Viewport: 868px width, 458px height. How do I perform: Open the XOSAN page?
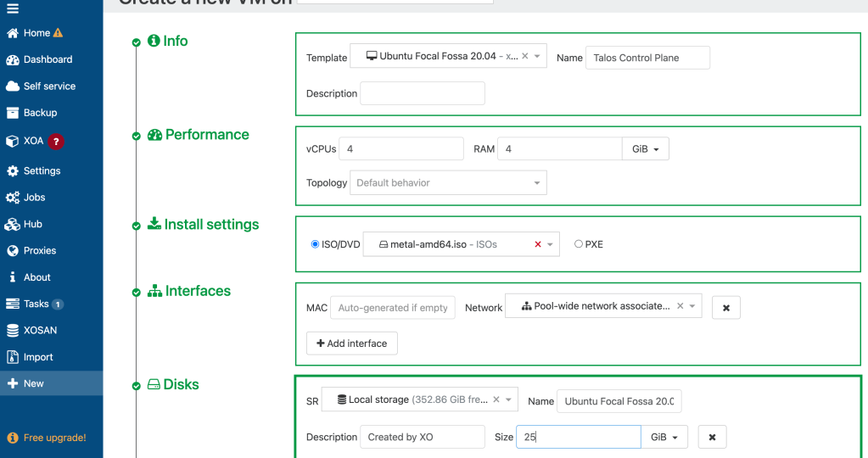[x=40, y=330]
